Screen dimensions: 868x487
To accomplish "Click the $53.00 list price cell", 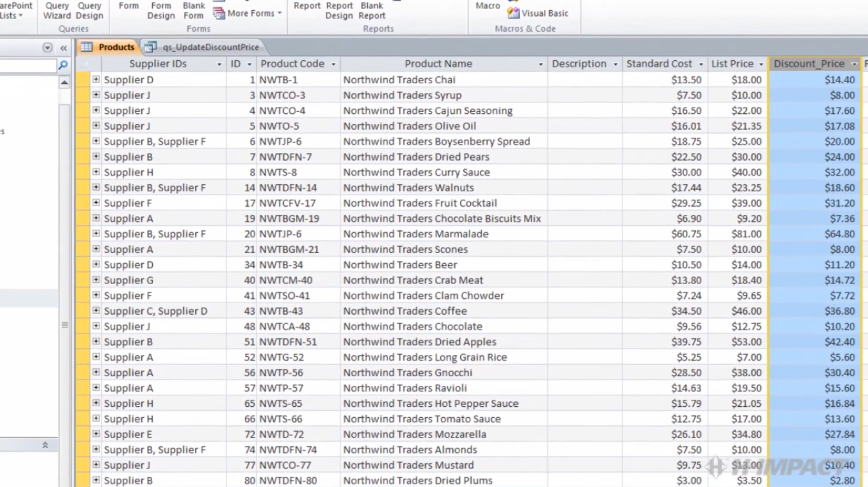I will tap(738, 341).
